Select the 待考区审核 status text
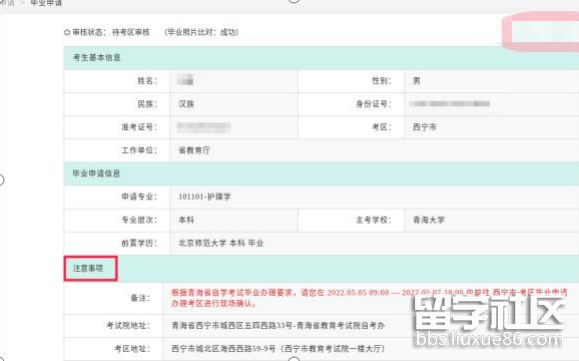579x361 pixels. (x=131, y=32)
